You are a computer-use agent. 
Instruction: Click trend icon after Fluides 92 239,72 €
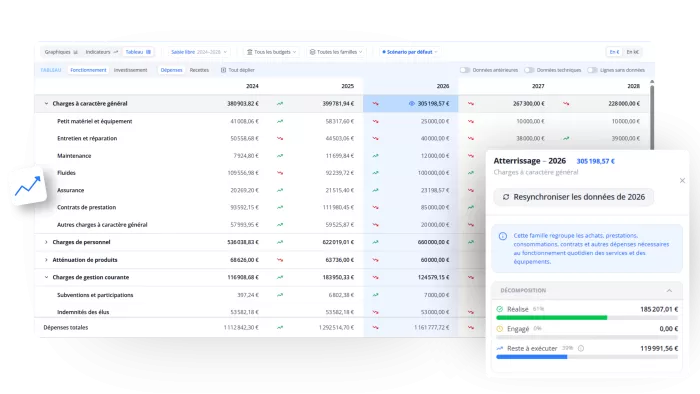point(375,173)
